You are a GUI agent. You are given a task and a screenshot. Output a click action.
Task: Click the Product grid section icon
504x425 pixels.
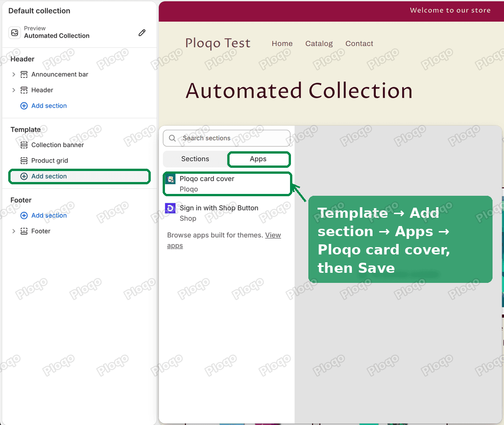[x=24, y=160]
